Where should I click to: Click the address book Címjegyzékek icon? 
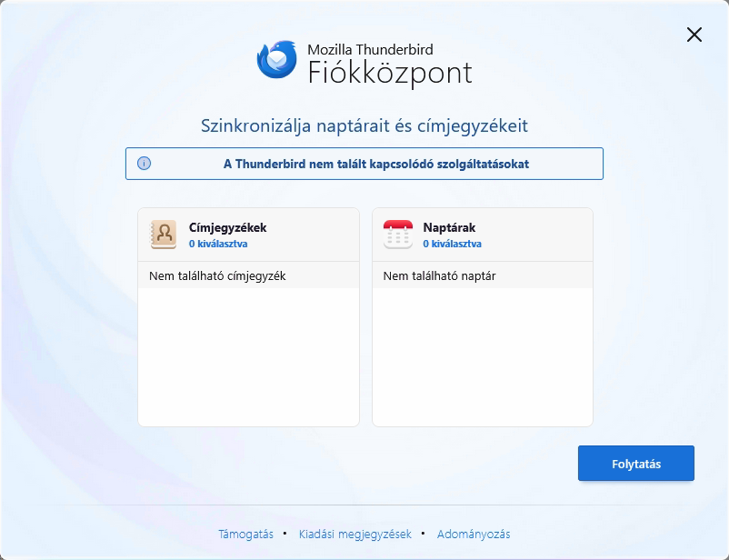tap(164, 235)
